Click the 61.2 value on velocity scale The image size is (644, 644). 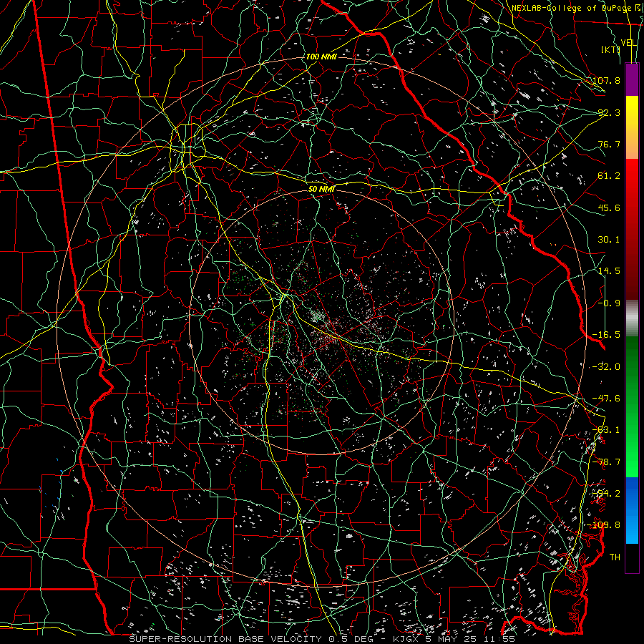(609, 176)
